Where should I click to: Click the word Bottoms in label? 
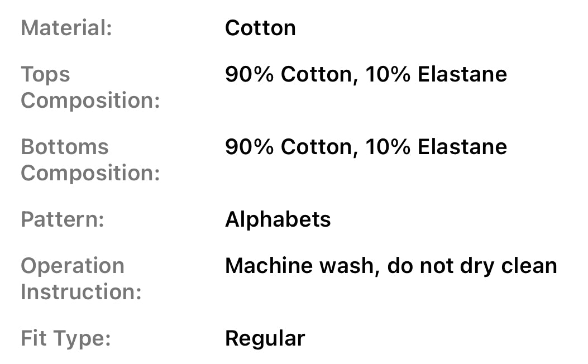(64, 147)
